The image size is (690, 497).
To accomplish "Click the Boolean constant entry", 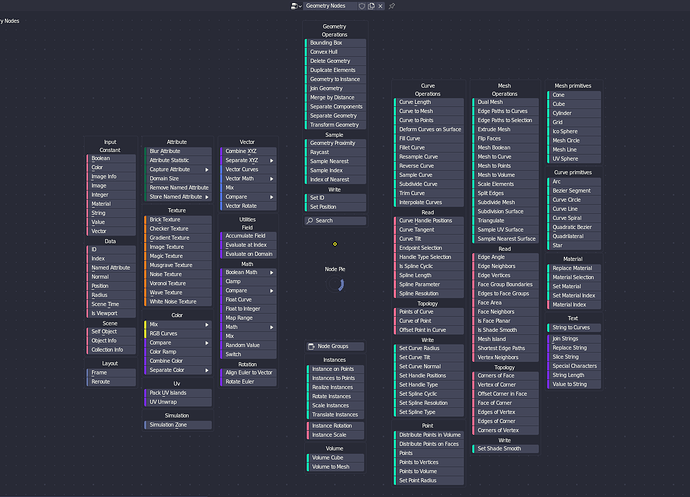I will [111, 158].
